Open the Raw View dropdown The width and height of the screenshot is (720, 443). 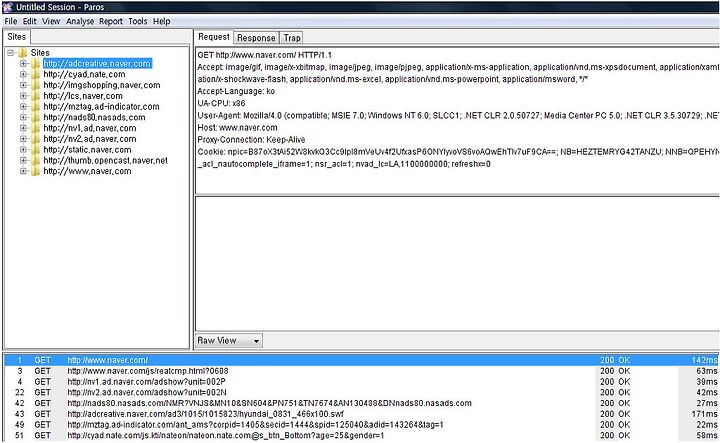pyautogui.click(x=229, y=341)
